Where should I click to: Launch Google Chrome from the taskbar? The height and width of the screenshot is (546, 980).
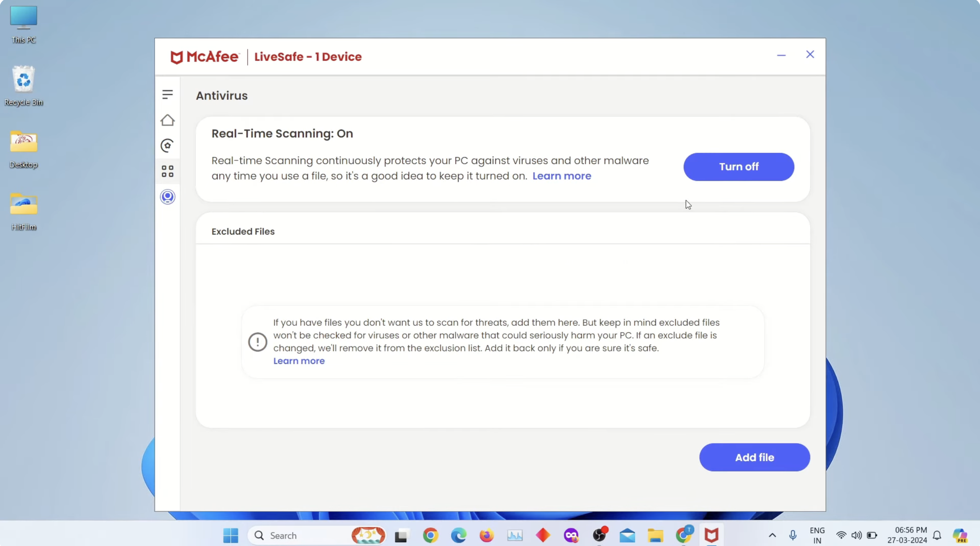pos(430,535)
